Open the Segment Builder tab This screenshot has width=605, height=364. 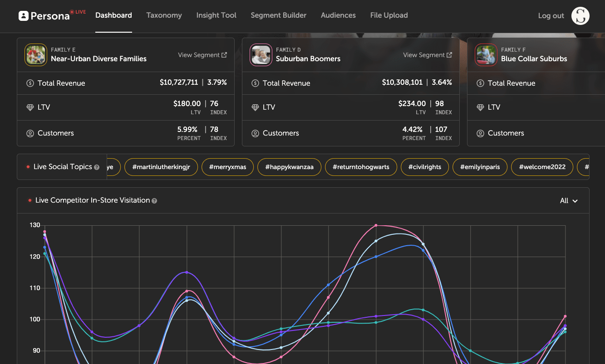[x=278, y=15]
